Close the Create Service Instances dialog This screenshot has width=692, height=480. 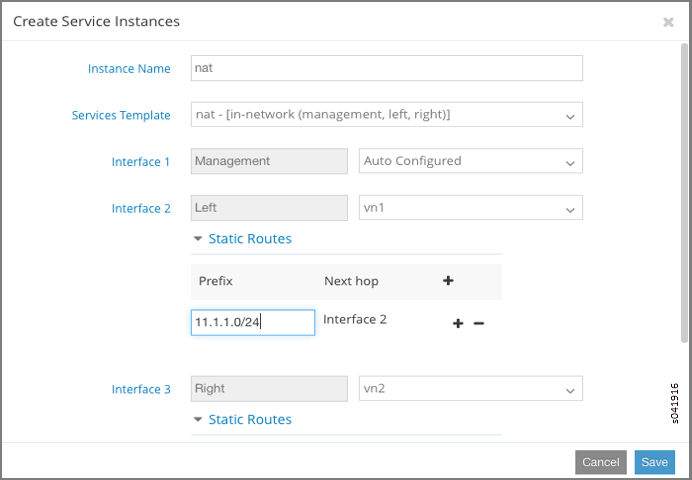668,22
